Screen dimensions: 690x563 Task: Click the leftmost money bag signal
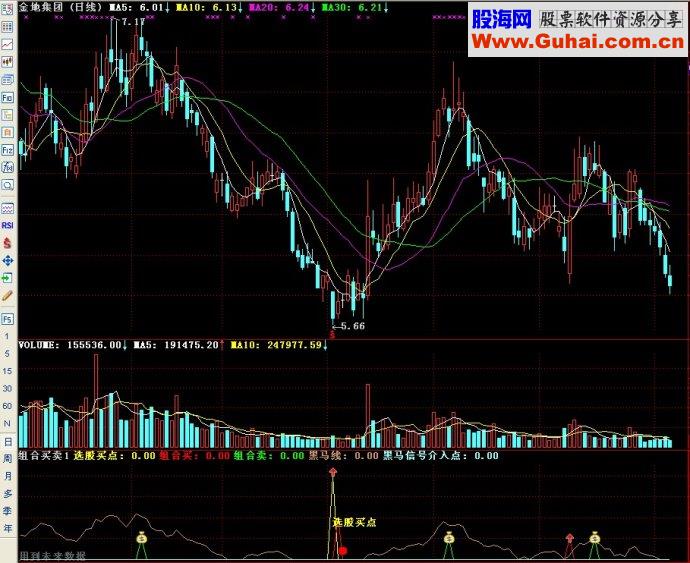coord(141,537)
